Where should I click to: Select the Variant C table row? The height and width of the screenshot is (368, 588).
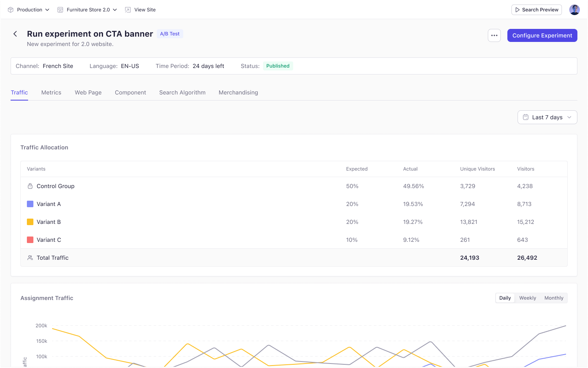[294, 240]
